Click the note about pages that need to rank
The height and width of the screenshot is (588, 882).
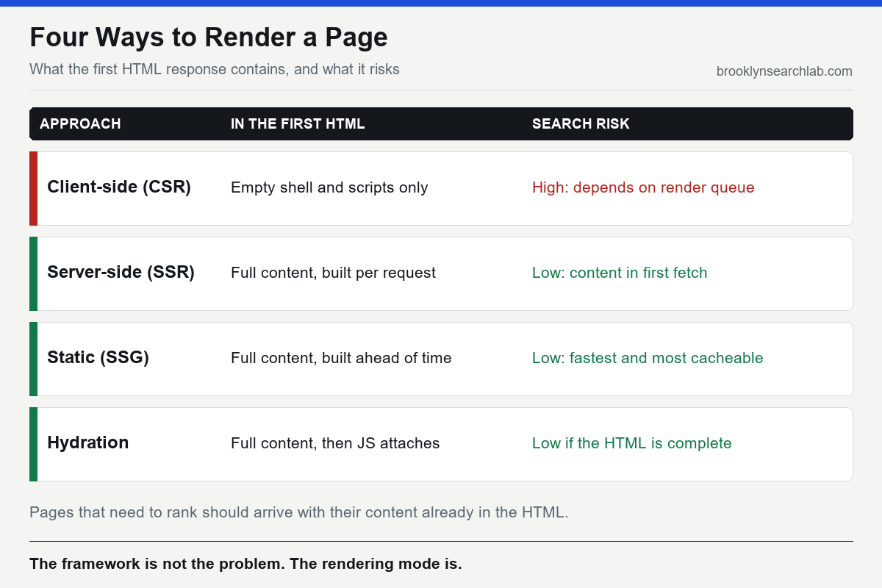coord(299,512)
